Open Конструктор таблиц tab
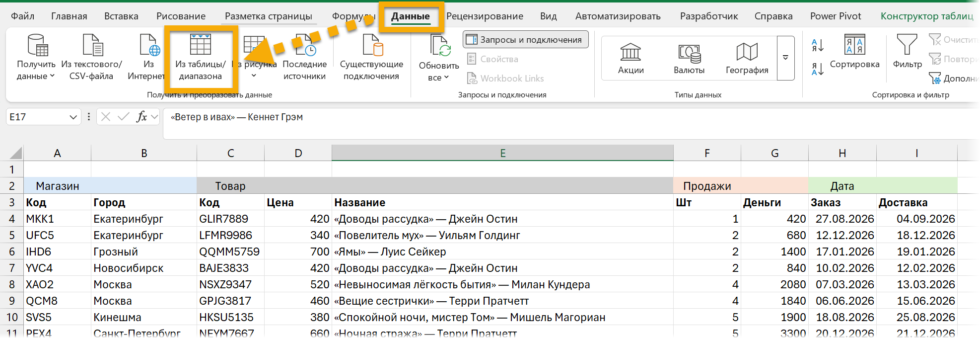 click(x=927, y=16)
